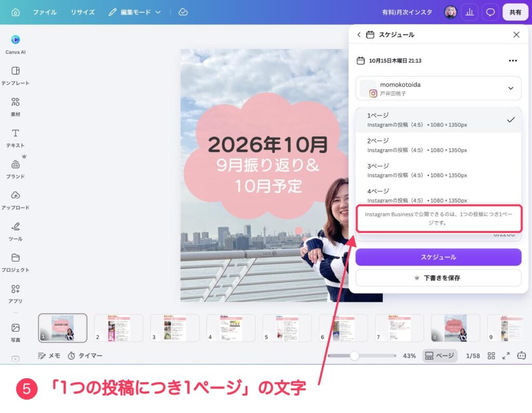The width and height of the screenshot is (532, 413).
Task: Open the ファイル menu
Action: (45, 12)
